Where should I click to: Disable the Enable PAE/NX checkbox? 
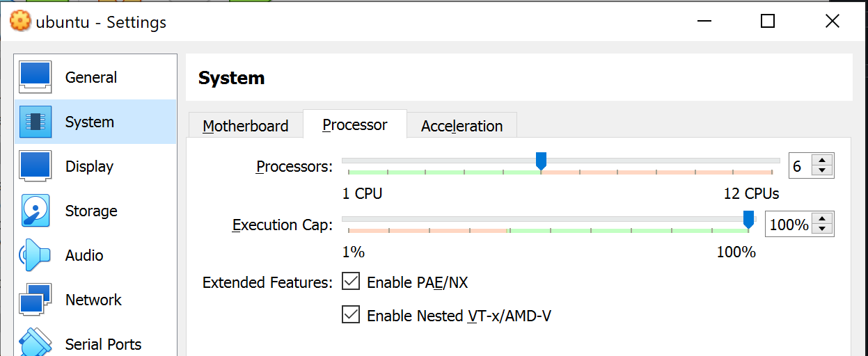click(351, 282)
